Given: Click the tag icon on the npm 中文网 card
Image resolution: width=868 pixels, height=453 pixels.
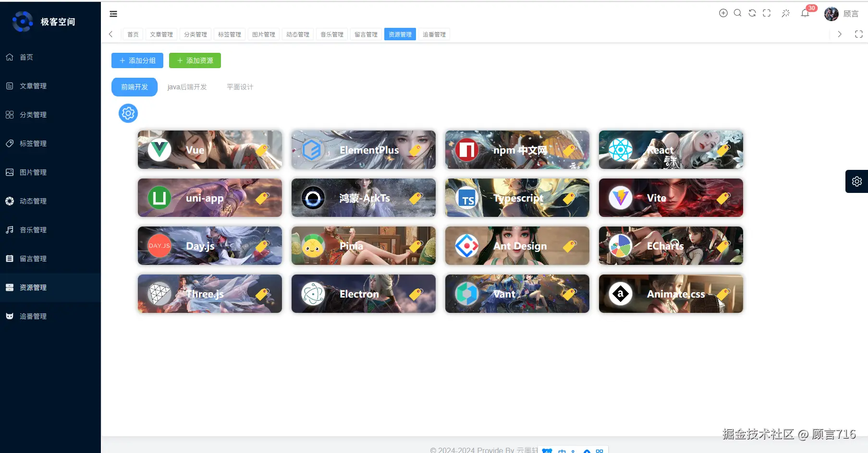Looking at the screenshot, I should click(x=570, y=150).
